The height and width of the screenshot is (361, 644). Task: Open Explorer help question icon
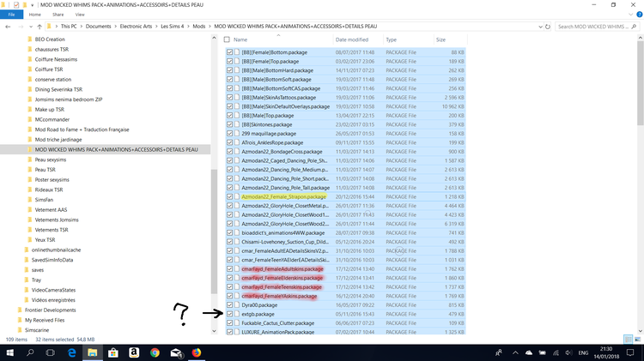639,15
